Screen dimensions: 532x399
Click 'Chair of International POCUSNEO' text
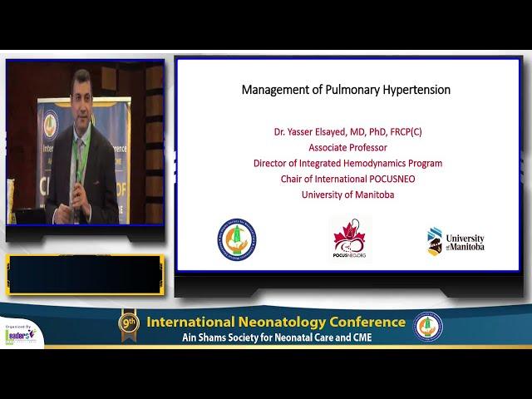click(347, 179)
